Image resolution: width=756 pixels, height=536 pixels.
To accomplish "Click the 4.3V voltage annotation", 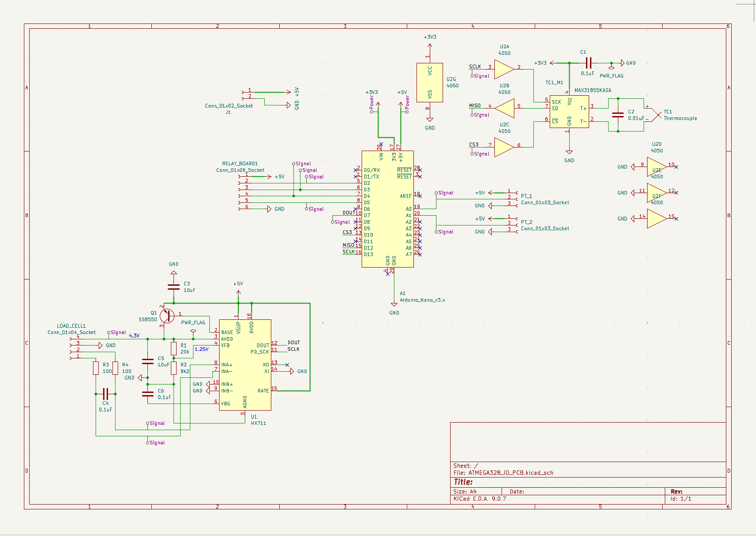I will click(134, 336).
